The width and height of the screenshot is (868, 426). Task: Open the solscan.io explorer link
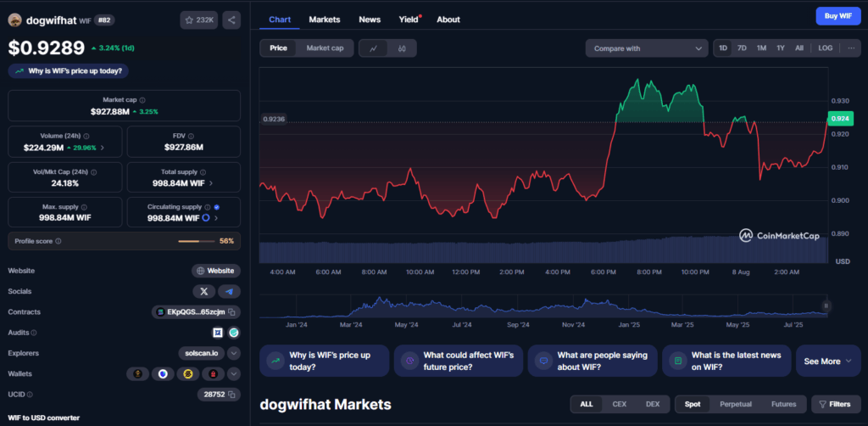[202, 353]
